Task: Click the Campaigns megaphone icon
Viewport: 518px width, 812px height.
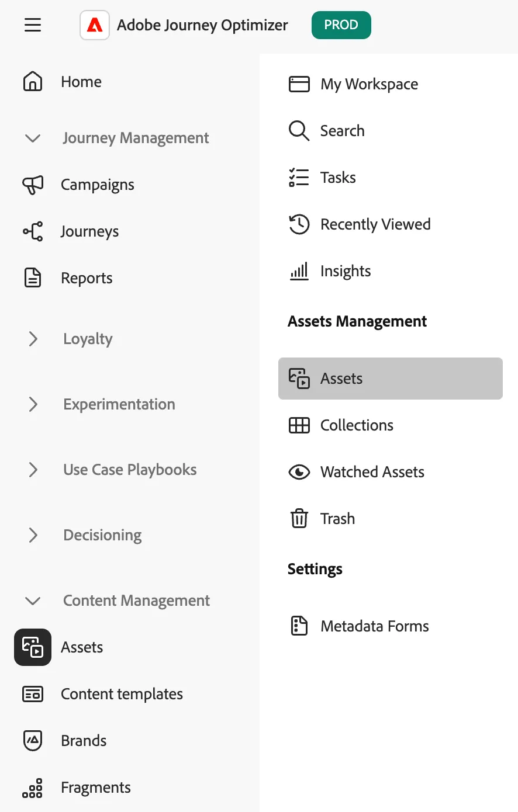Action: click(x=33, y=185)
